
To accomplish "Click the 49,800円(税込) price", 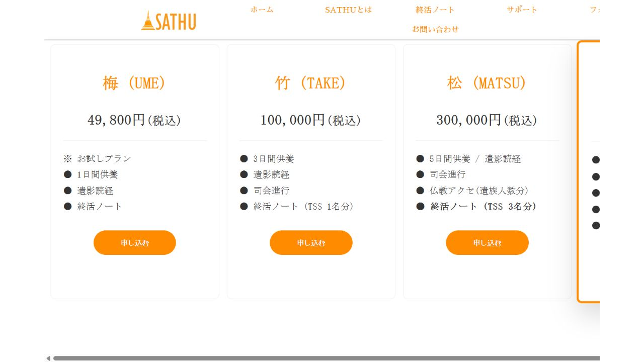I will pos(134,120).
